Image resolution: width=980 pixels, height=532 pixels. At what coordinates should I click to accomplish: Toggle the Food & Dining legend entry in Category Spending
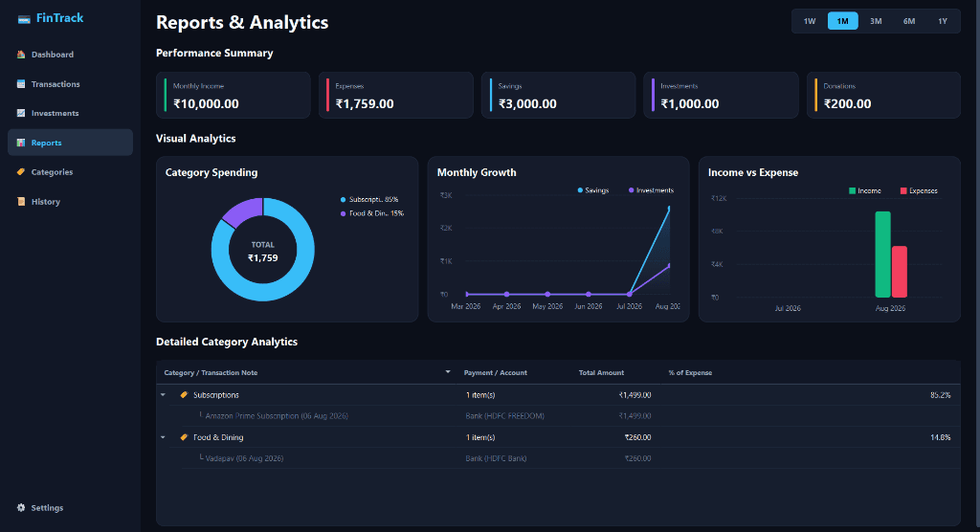pyautogui.click(x=372, y=213)
